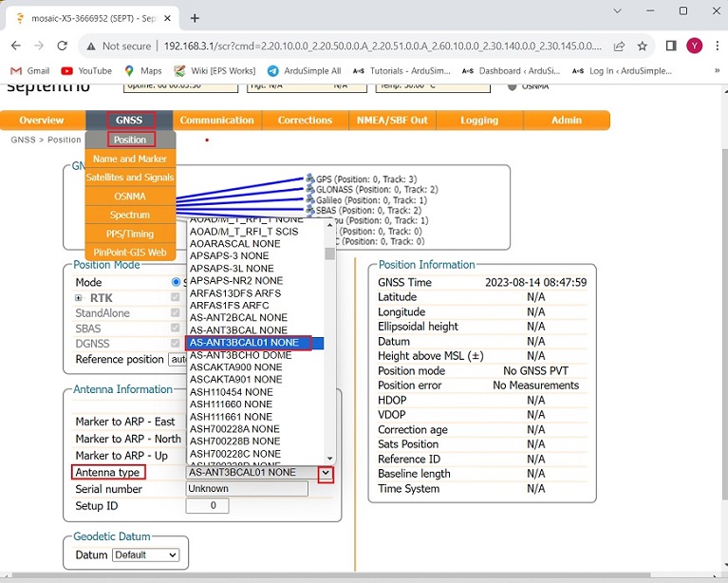Image resolution: width=728 pixels, height=583 pixels.
Task: Open the ArduSimple All bookmark link
Action: point(303,70)
